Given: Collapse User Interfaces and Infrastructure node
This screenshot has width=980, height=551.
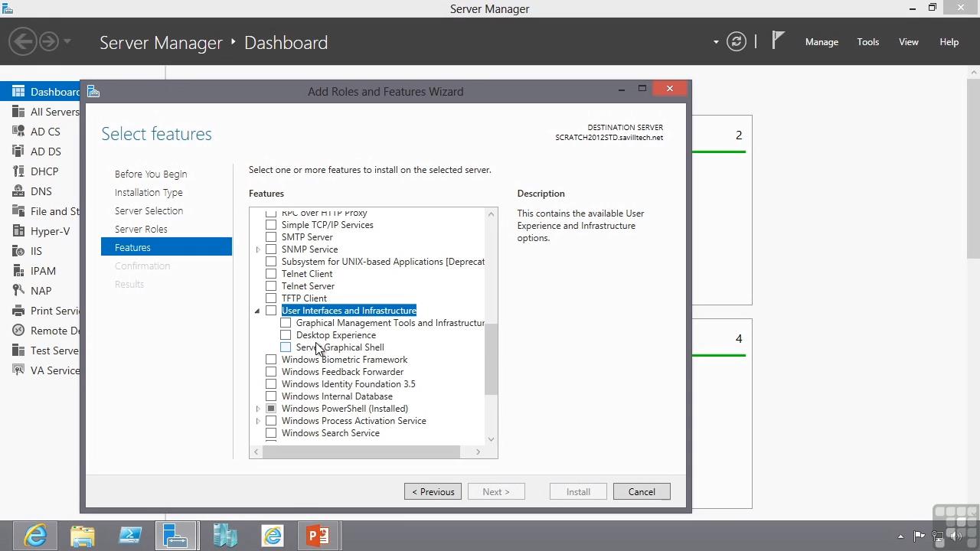Looking at the screenshot, I should point(258,311).
